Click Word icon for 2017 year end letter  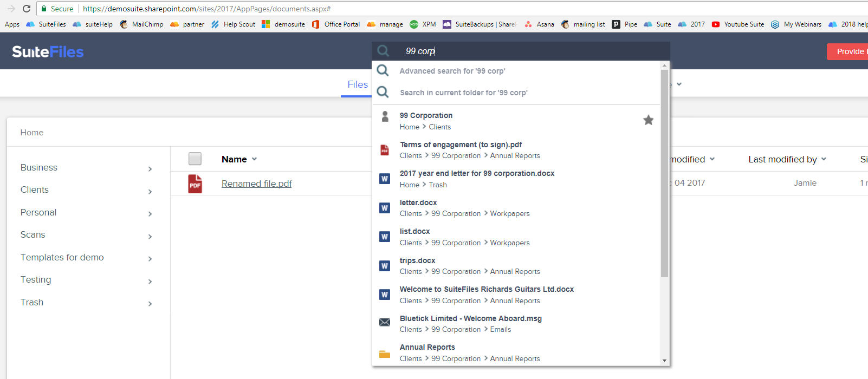(385, 179)
